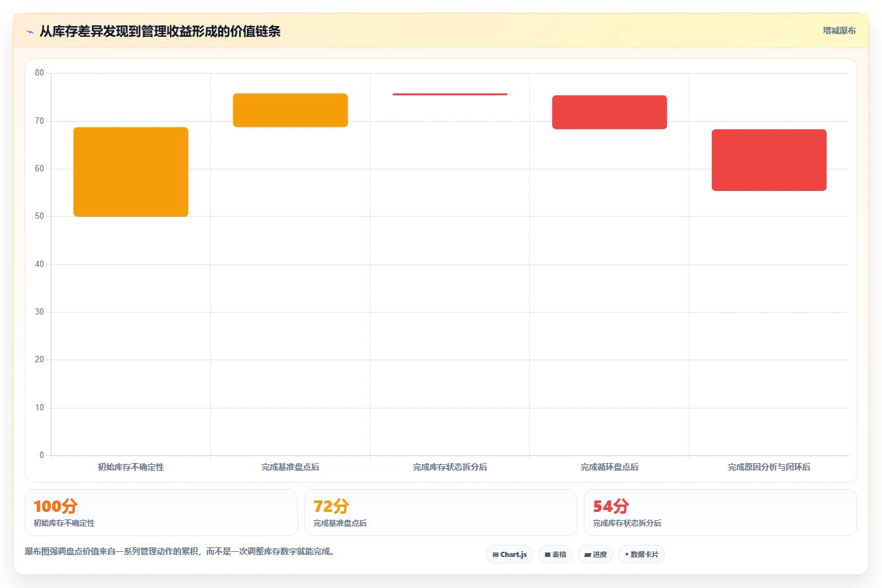Click the red 完成原因分析与闭环后 bar

tap(769, 160)
